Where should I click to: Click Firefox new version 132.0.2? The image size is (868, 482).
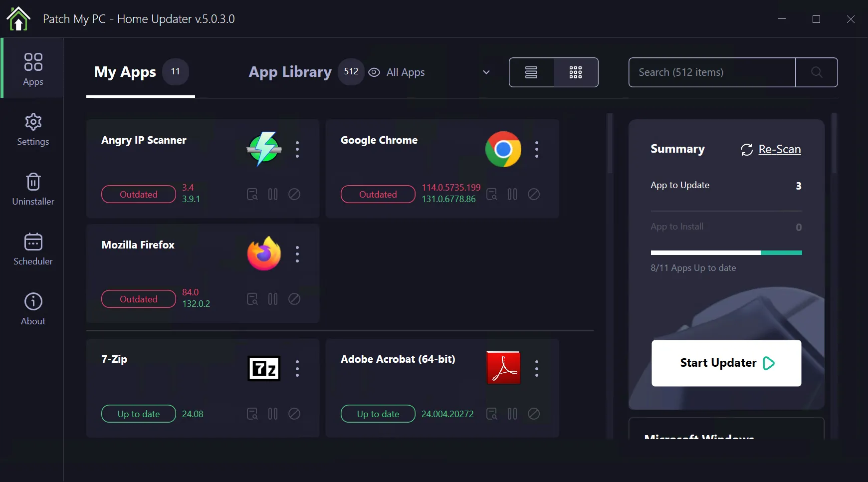tap(196, 304)
